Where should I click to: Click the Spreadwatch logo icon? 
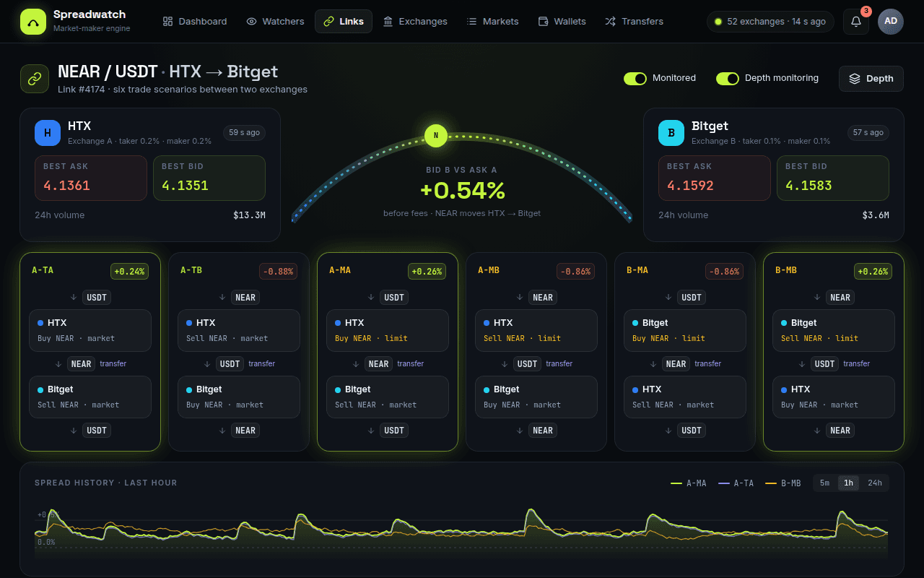32,22
